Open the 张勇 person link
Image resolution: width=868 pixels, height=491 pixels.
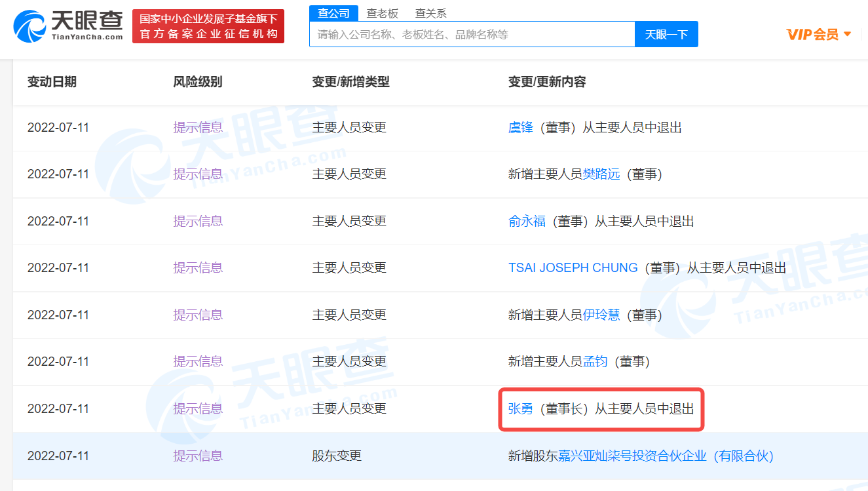coord(521,409)
